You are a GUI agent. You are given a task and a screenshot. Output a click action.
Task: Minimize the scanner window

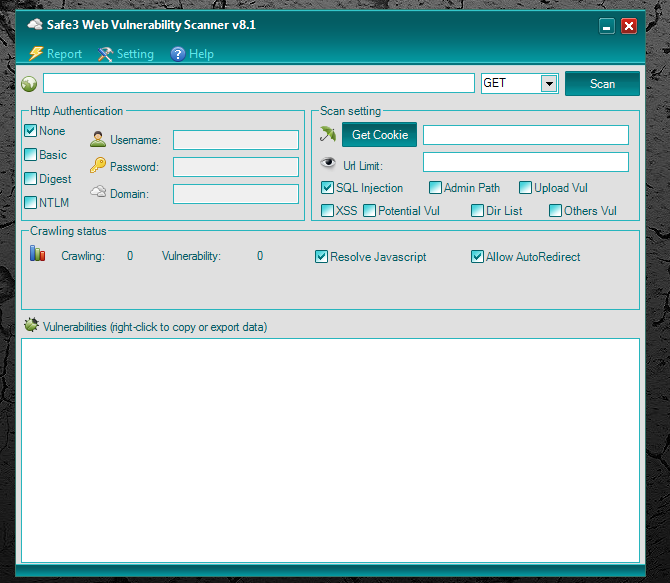606,26
